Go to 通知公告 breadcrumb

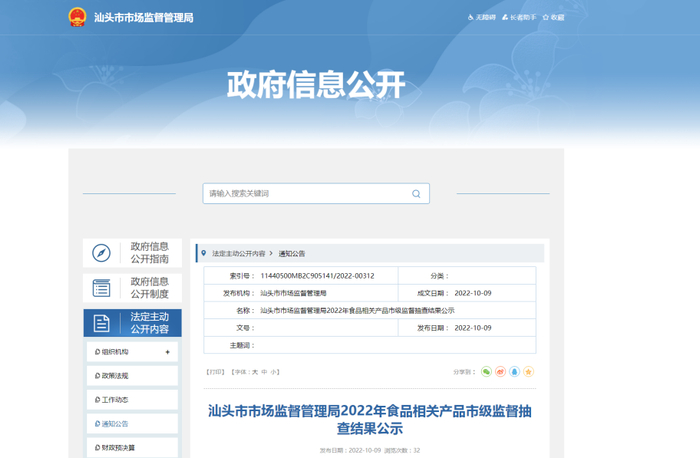point(292,254)
